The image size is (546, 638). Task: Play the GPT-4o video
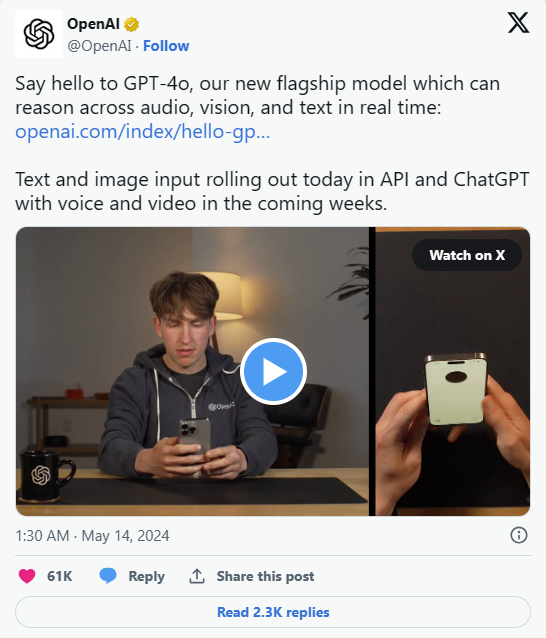pos(273,371)
